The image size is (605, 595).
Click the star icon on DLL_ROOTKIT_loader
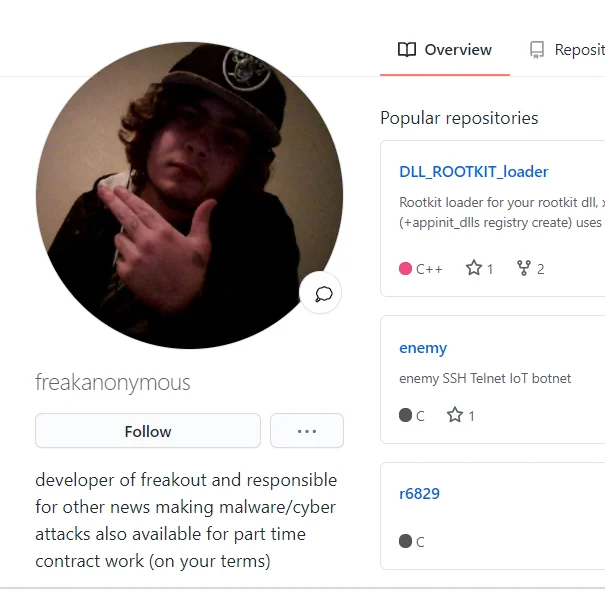[474, 268]
